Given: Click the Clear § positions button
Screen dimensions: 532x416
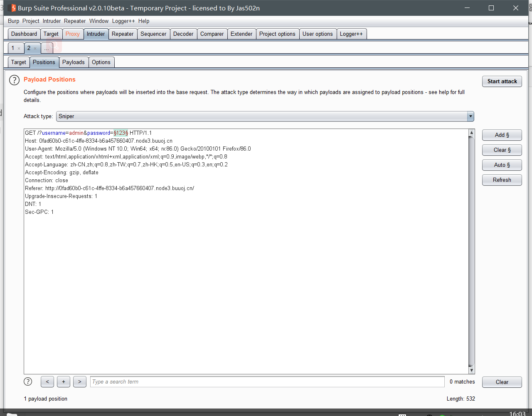Looking at the screenshot, I should click(x=502, y=150).
